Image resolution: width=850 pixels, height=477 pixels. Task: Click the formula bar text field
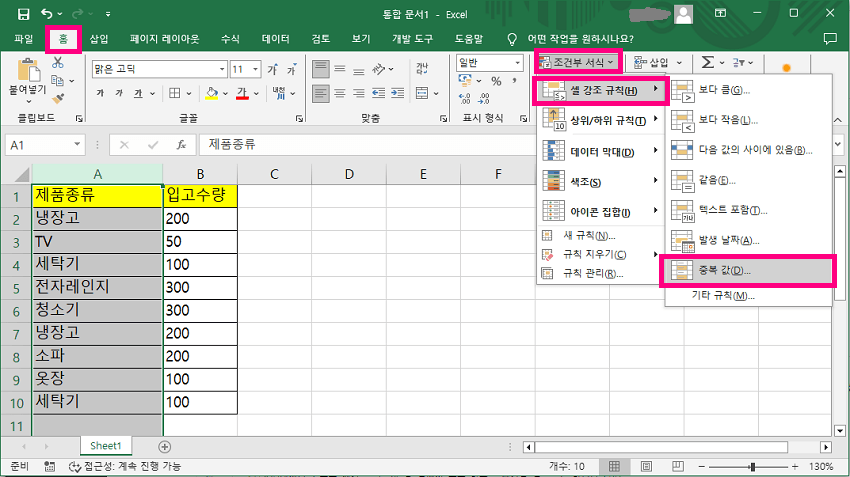click(x=368, y=145)
